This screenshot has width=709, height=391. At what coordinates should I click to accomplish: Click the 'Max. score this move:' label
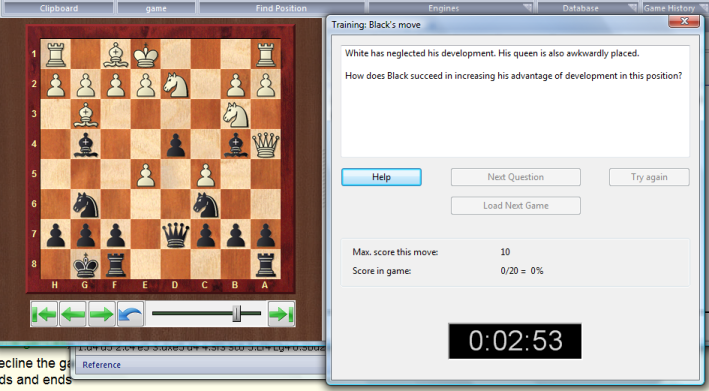395,252
